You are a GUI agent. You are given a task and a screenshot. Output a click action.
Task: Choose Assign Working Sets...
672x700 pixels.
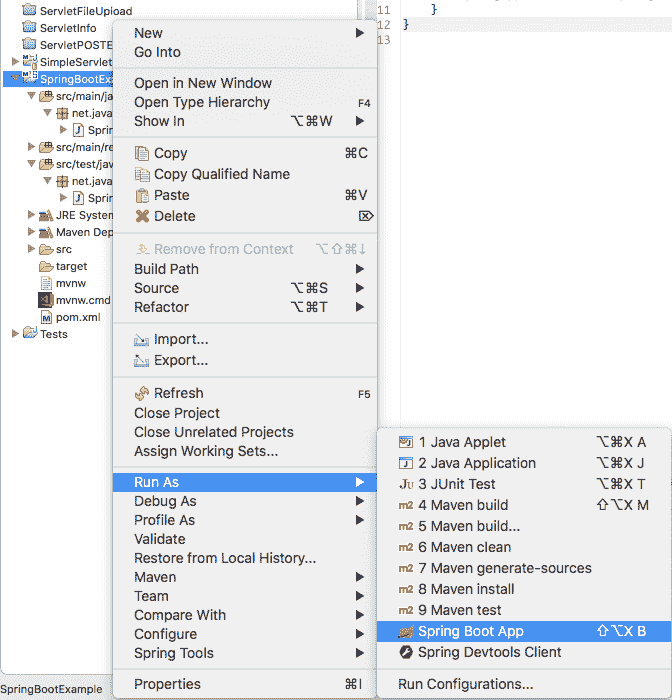(245, 451)
